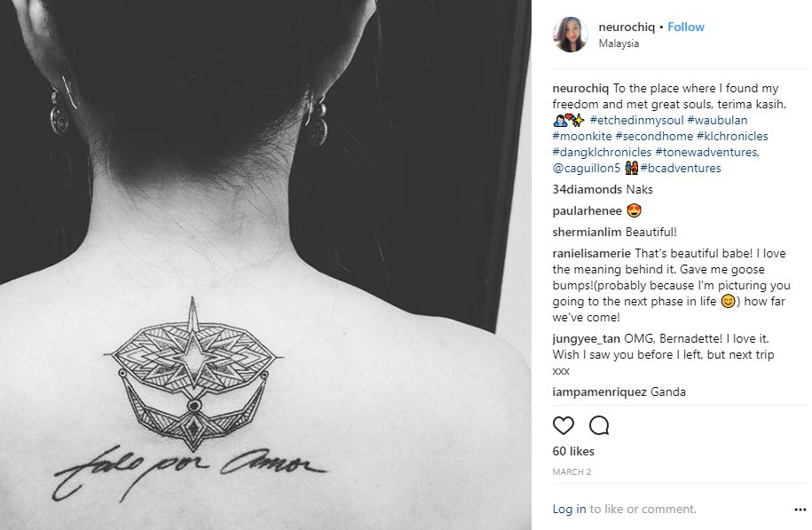Screen dimensions: 812x530
Task: View ranielisamerie's profile from comment
Action: 591,253
